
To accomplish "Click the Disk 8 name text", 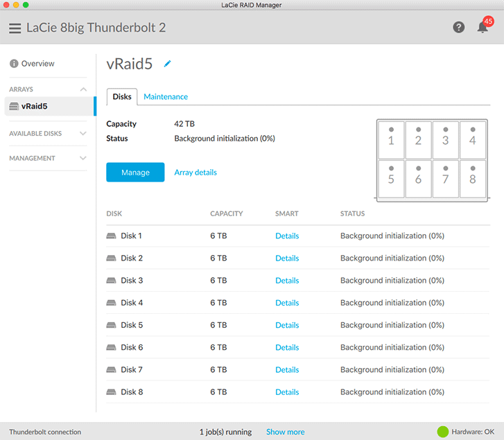I will pos(132,391).
